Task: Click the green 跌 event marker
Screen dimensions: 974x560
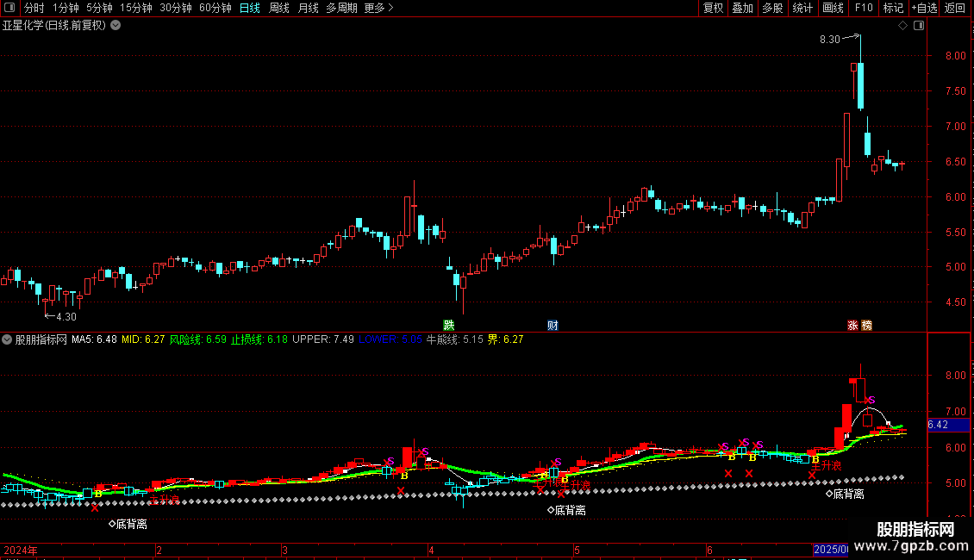Action: tap(448, 326)
